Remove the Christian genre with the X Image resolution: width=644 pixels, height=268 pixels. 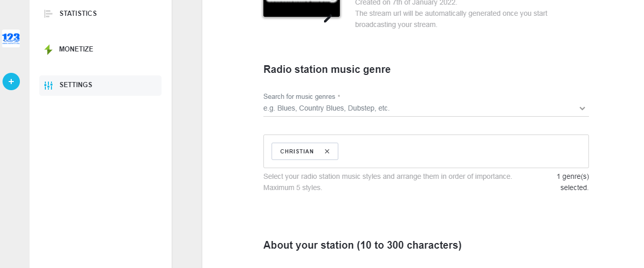click(x=327, y=151)
